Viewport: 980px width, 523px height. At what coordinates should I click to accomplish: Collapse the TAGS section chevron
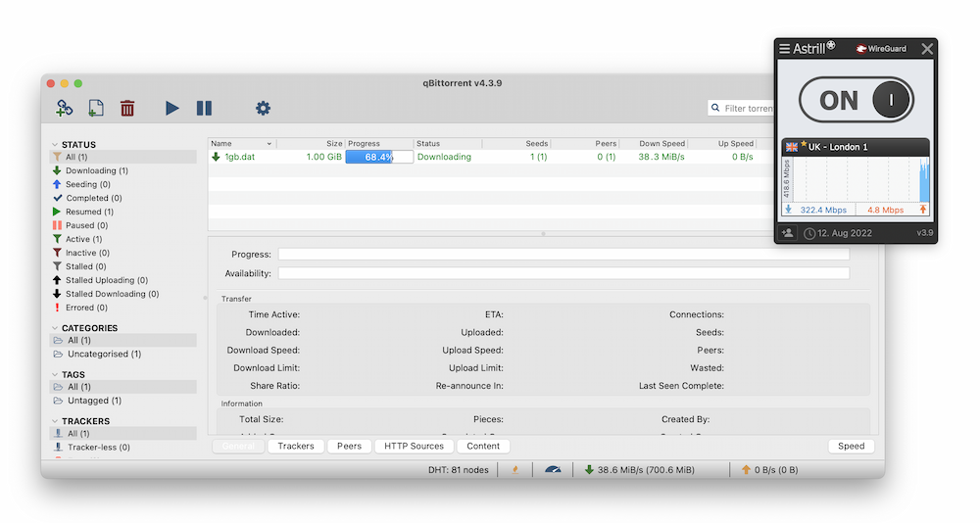pos(55,375)
